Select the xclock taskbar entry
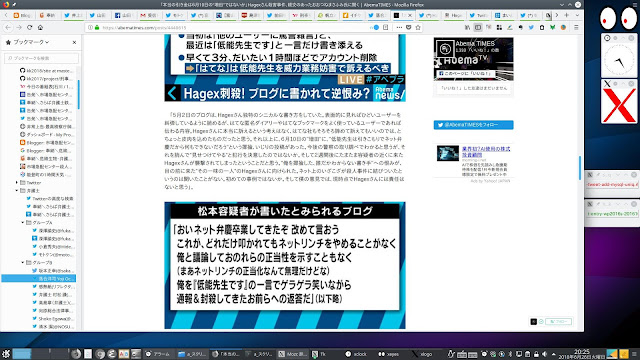640x360 pixels. pyautogui.click(x=357, y=354)
